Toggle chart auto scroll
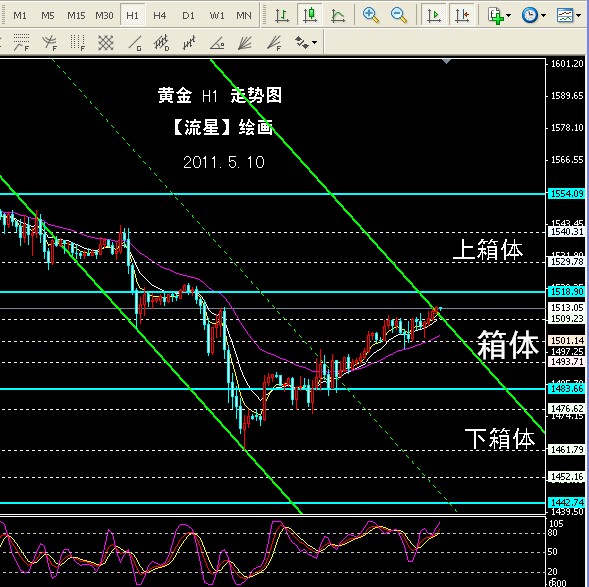The width and height of the screenshot is (589, 587). [434, 15]
